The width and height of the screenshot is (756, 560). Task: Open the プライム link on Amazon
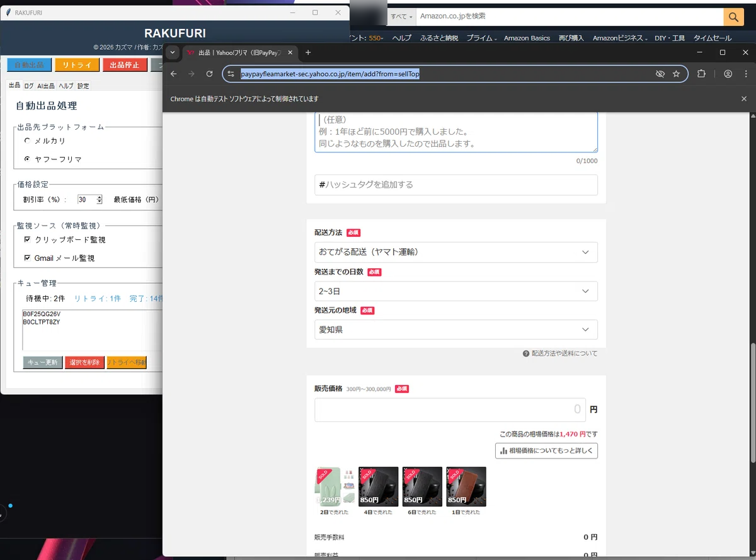click(x=481, y=38)
